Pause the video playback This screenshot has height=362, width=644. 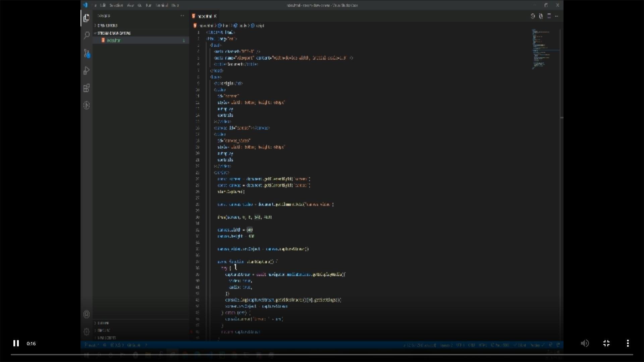(16, 343)
